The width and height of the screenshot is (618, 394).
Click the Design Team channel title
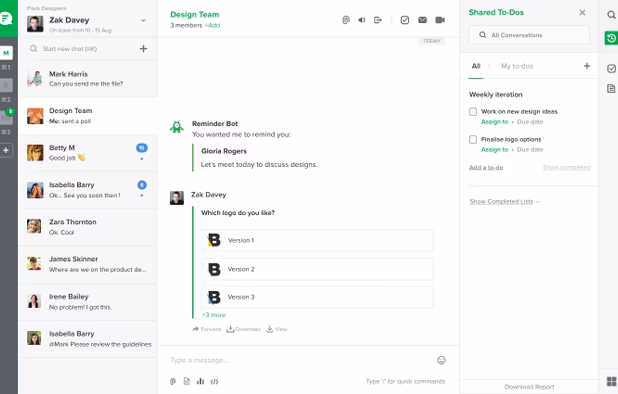195,15
